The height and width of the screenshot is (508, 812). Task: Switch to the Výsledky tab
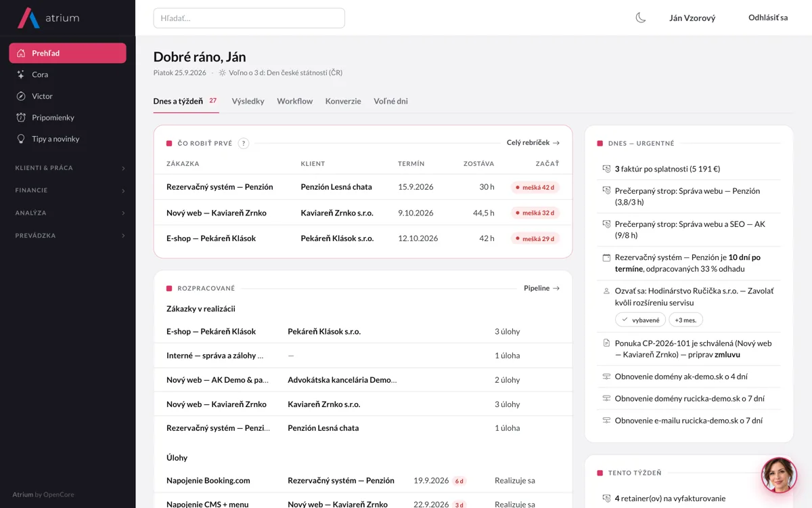[x=248, y=101]
